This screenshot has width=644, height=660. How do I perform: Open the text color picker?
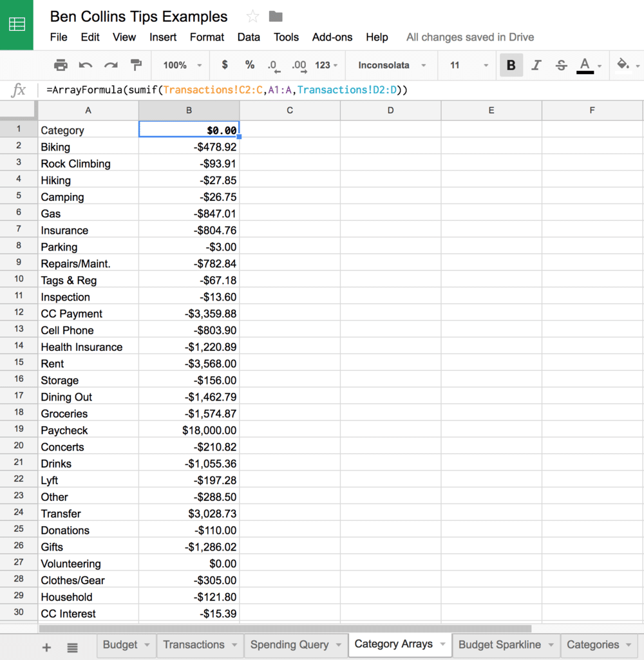pyautogui.click(x=586, y=65)
